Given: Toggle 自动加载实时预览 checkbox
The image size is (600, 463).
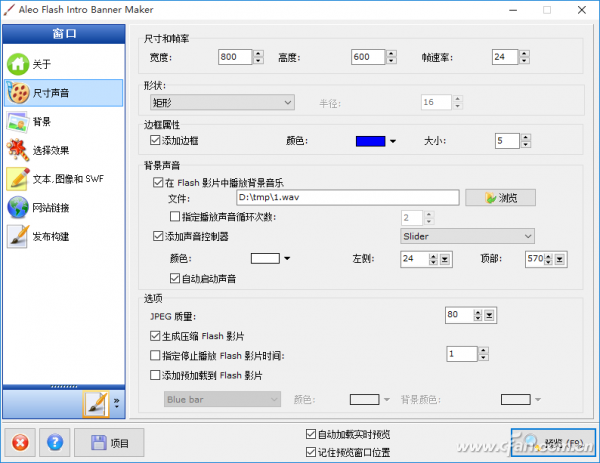Looking at the screenshot, I should 310,434.
